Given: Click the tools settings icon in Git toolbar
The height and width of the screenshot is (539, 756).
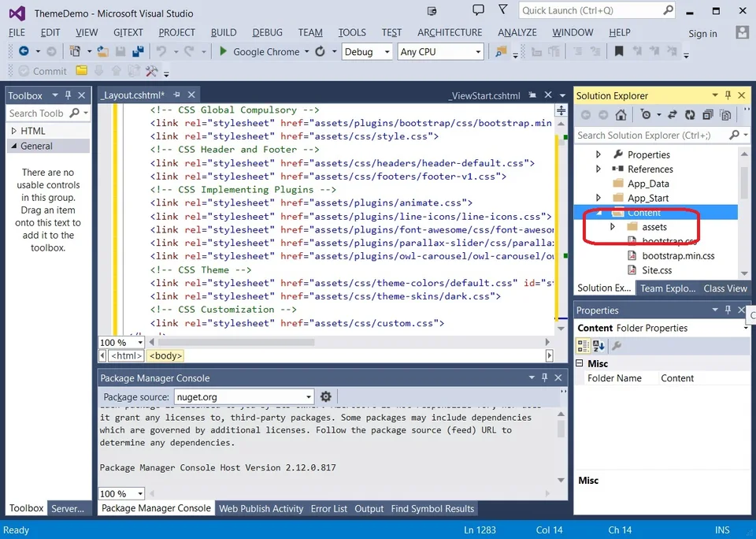Looking at the screenshot, I should 151,71.
